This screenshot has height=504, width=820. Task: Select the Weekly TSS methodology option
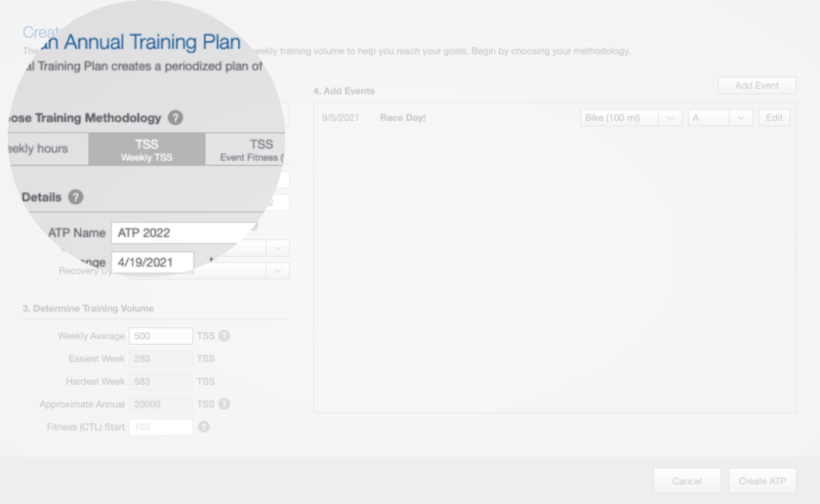pyautogui.click(x=147, y=150)
